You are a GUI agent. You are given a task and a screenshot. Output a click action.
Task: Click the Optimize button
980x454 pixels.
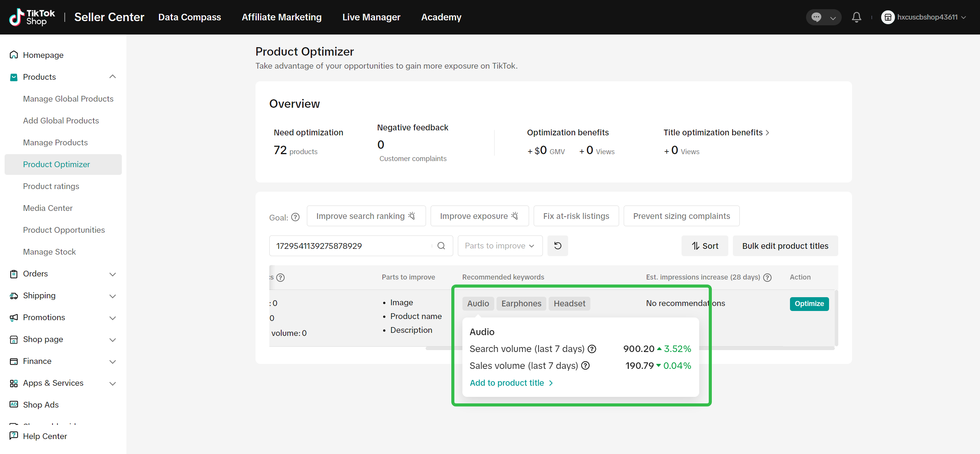[x=809, y=304]
